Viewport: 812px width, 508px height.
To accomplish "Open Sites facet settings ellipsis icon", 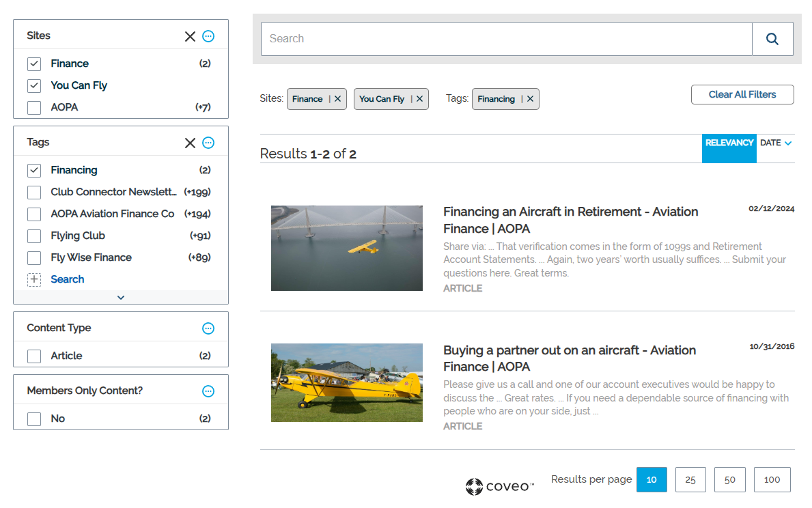I will pos(208,36).
